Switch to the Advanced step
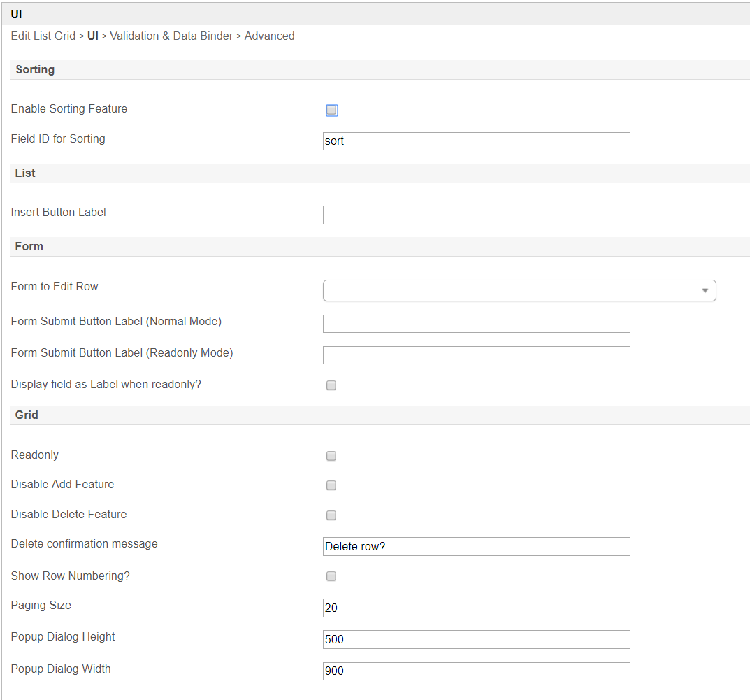Image resolution: width=750 pixels, height=700 pixels. pyautogui.click(x=269, y=36)
